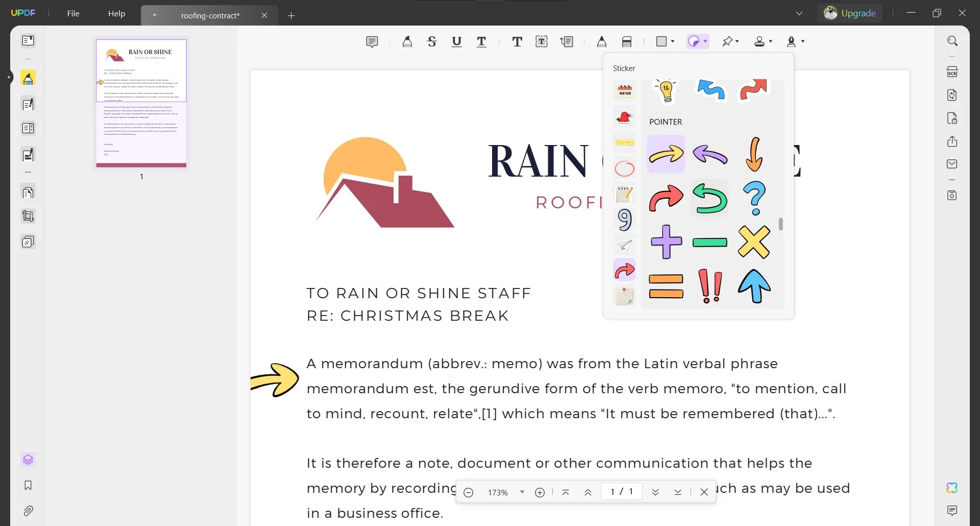980x526 pixels.
Task: Open the OCR panel
Action: (x=952, y=71)
